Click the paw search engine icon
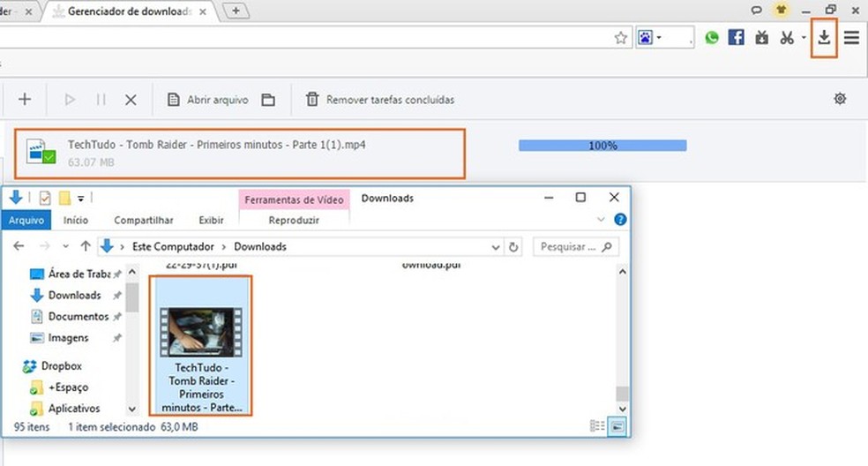 tap(645, 38)
